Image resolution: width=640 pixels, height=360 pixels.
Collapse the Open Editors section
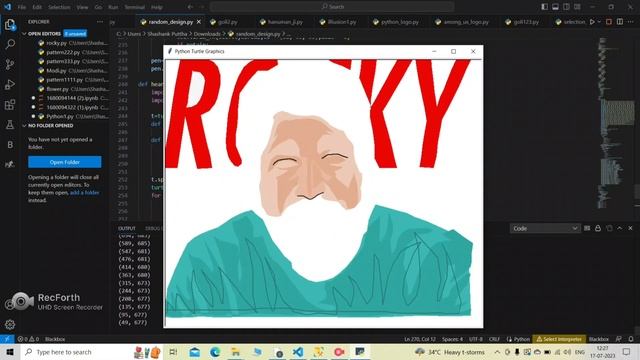tap(24, 34)
